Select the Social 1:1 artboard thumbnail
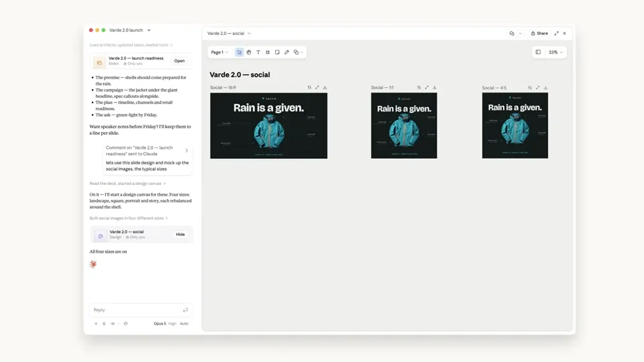The width and height of the screenshot is (644, 362). click(404, 125)
